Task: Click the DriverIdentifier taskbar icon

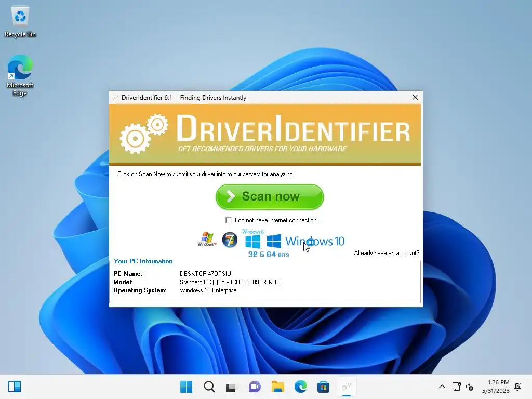Action: click(x=347, y=387)
